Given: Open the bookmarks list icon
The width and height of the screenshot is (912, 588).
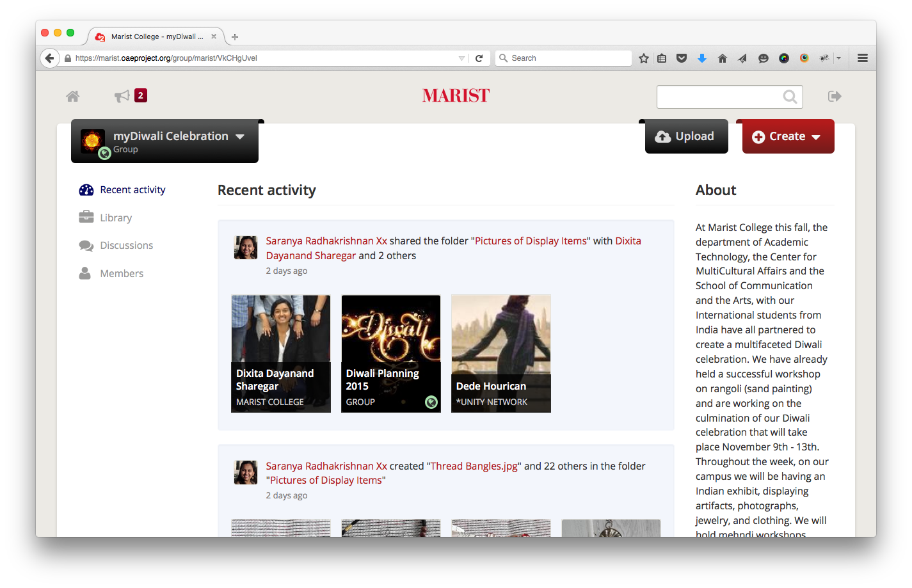Looking at the screenshot, I should click(x=662, y=58).
